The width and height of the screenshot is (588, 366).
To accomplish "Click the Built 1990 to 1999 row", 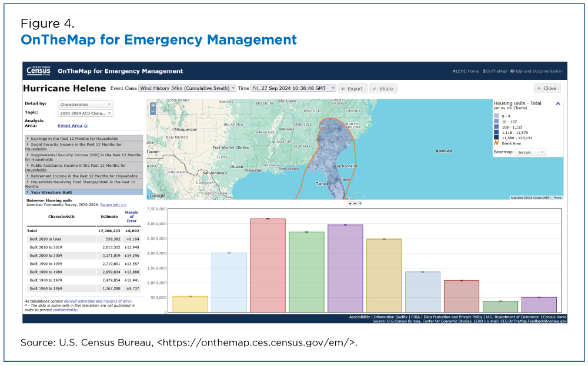I will click(83, 264).
